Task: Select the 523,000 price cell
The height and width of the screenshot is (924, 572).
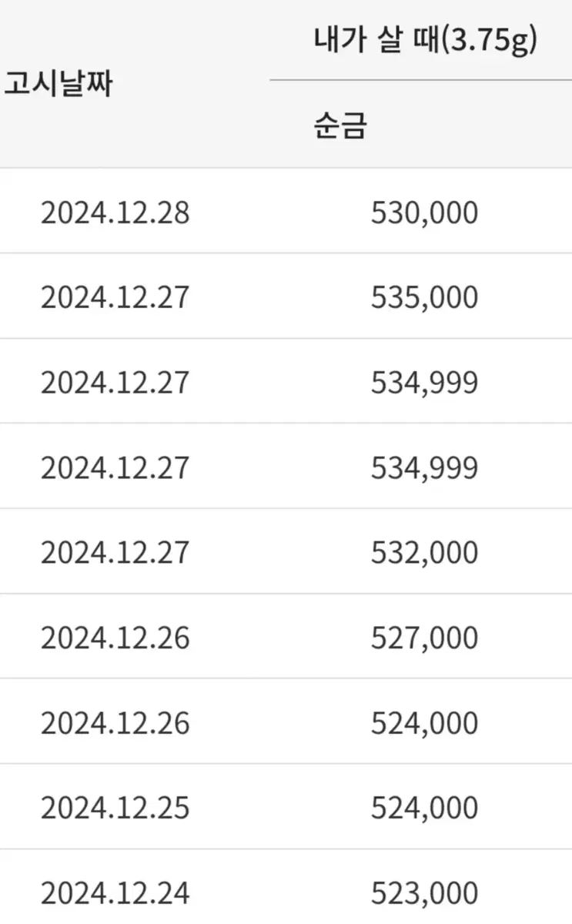Action: click(x=424, y=894)
